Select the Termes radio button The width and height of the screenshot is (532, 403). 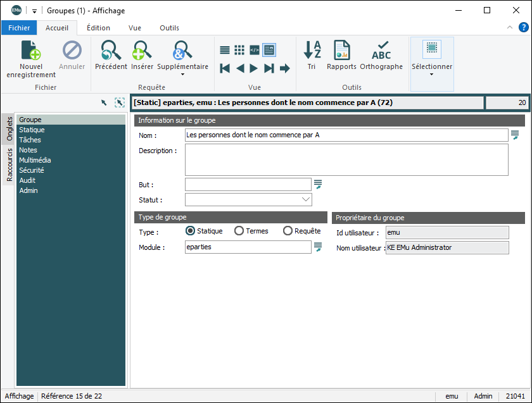[x=239, y=231]
